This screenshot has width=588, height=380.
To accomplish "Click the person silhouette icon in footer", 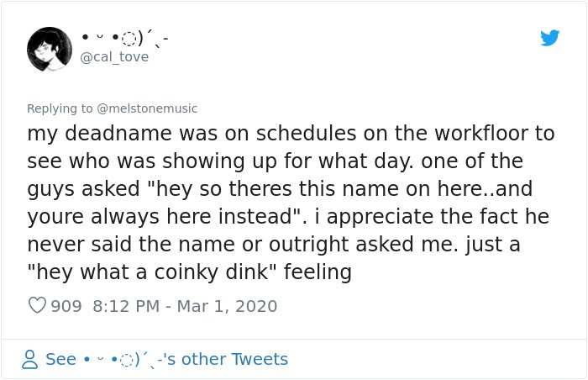I will pos(29,359).
